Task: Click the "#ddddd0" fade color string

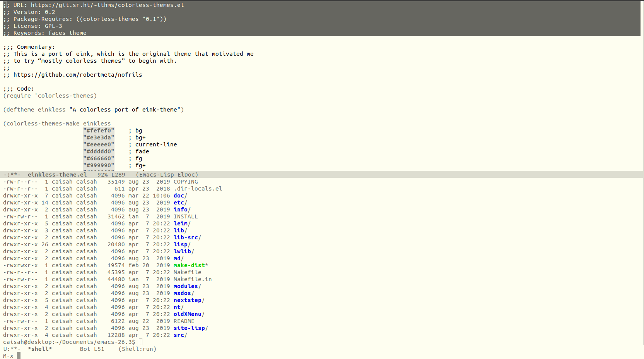Action: point(99,151)
